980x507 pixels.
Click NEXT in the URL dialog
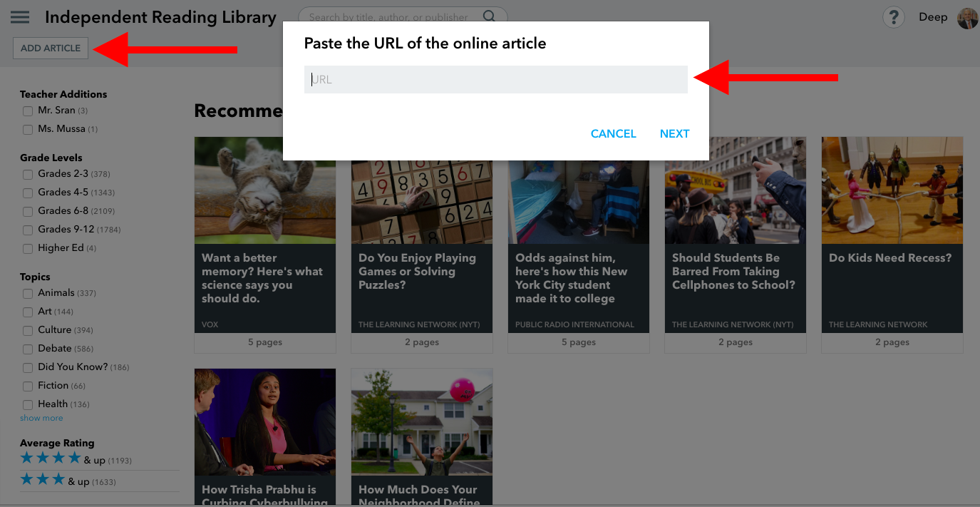click(x=674, y=133)
